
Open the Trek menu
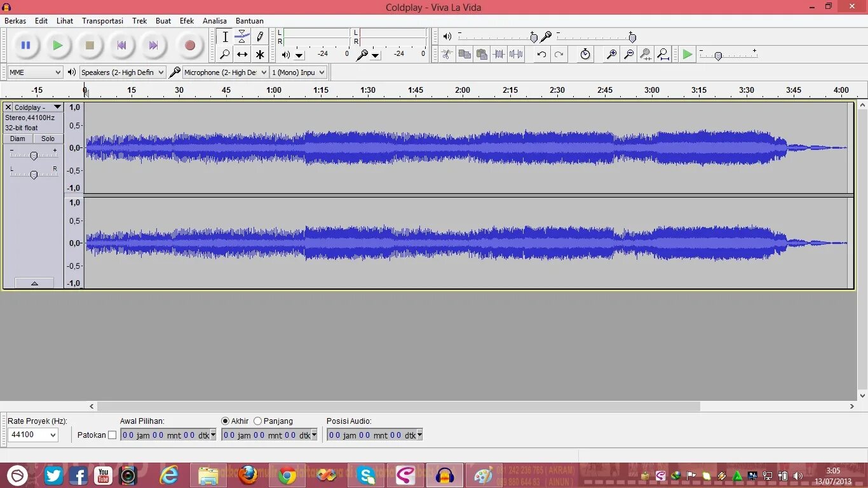tap(140, 21)
